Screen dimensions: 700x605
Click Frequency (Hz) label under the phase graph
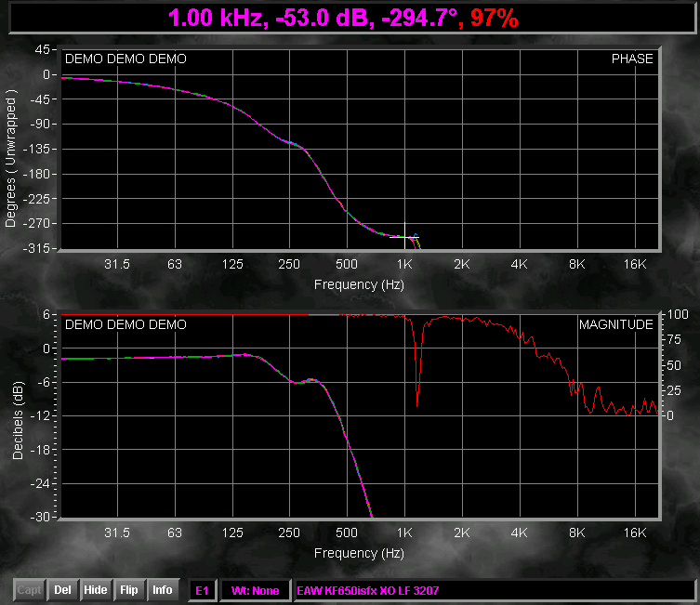pyautogui.click(x=359, y=284)
